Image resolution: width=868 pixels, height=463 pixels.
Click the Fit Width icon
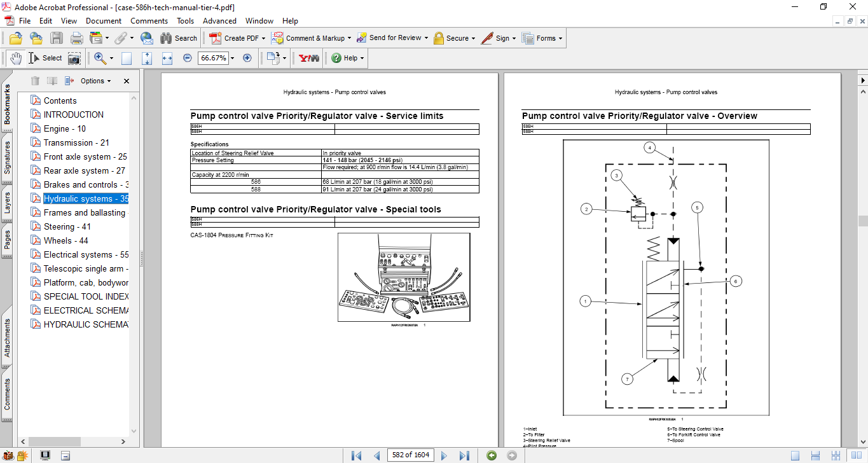167,58
